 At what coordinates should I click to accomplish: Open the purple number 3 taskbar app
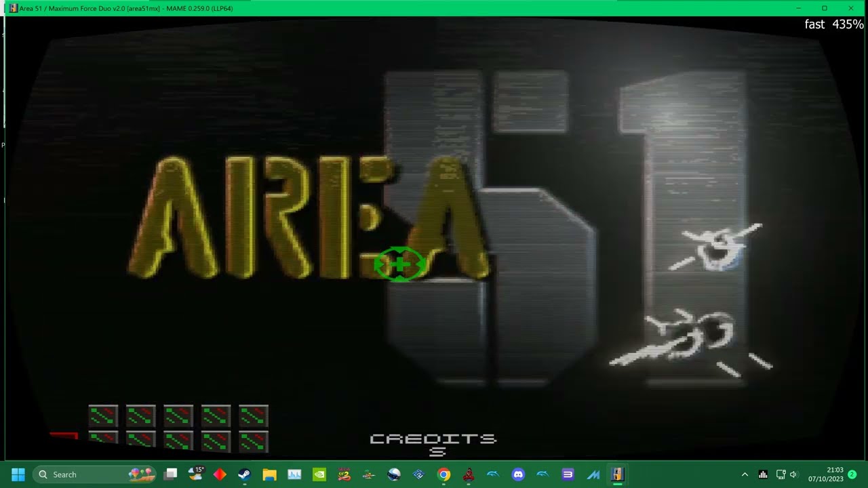pos(568,474)
